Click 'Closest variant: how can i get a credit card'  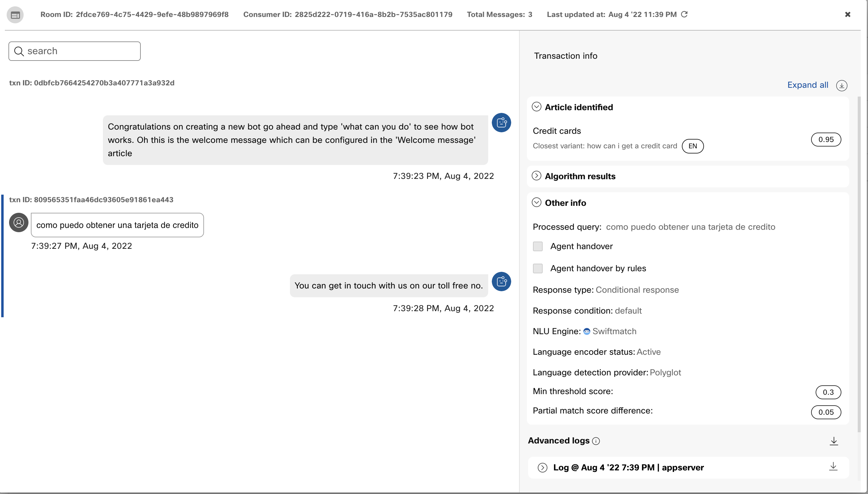[x=605, y=146]
